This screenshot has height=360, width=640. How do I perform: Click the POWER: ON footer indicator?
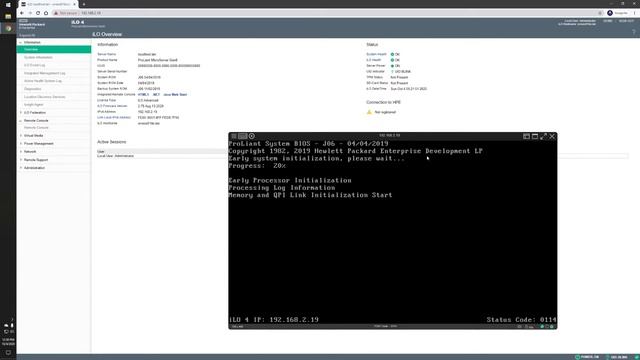[x=587, y=357]
